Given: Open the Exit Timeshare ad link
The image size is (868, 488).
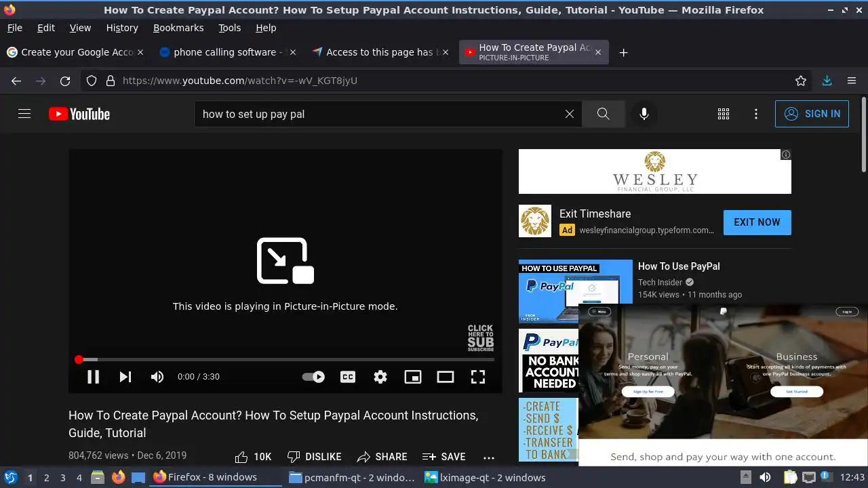Looking at the screenshot, I should click(x=595, y=213).
